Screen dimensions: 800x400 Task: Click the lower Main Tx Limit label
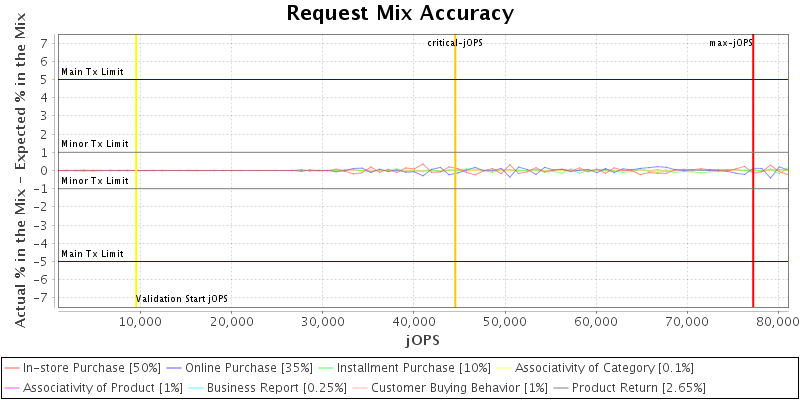tap(92, 254)
